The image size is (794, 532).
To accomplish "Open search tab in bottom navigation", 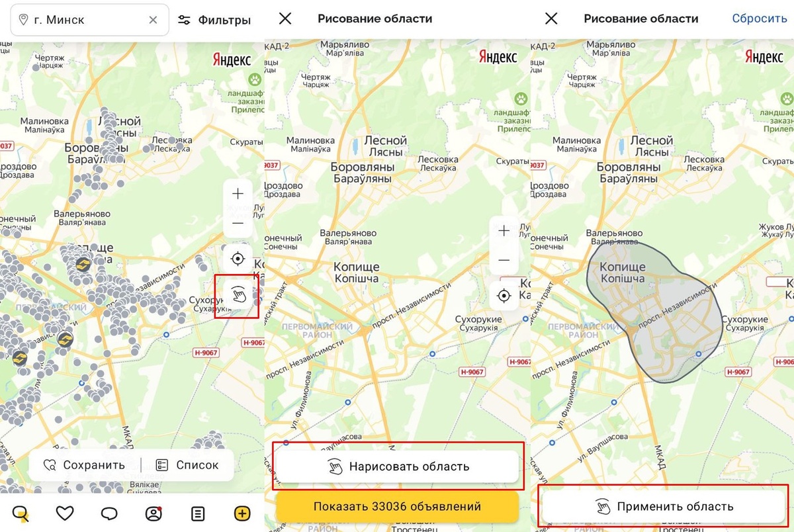I will [x=21, y=513].
